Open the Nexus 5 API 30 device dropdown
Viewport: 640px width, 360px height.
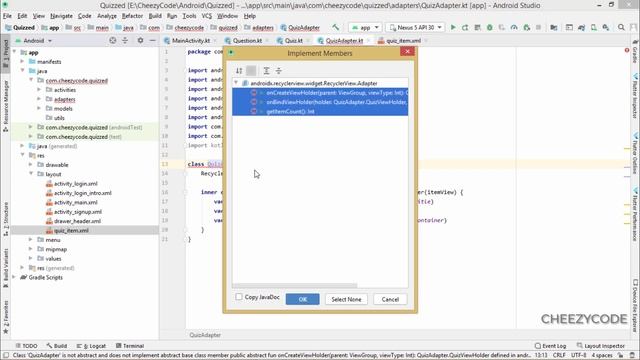click(x=416, y=27)
